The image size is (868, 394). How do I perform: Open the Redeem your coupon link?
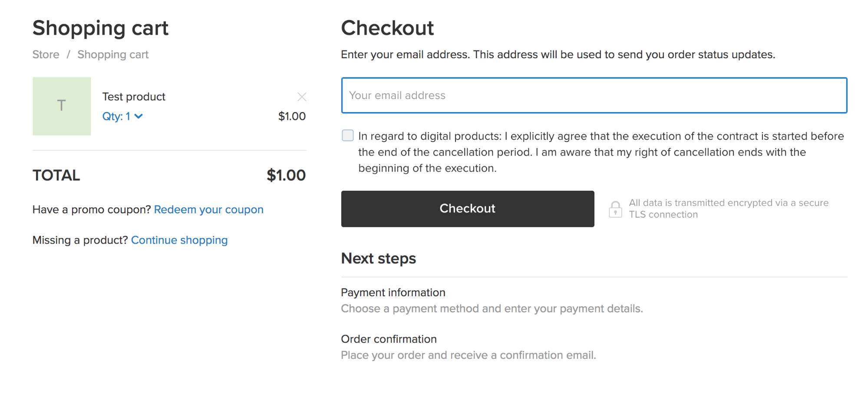208,210
